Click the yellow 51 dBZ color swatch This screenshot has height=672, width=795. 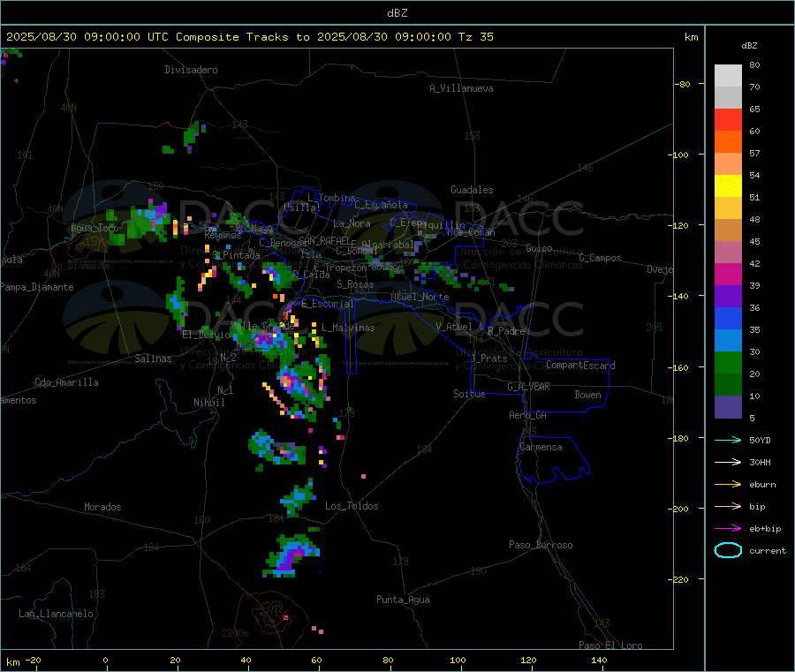(728, 186)
